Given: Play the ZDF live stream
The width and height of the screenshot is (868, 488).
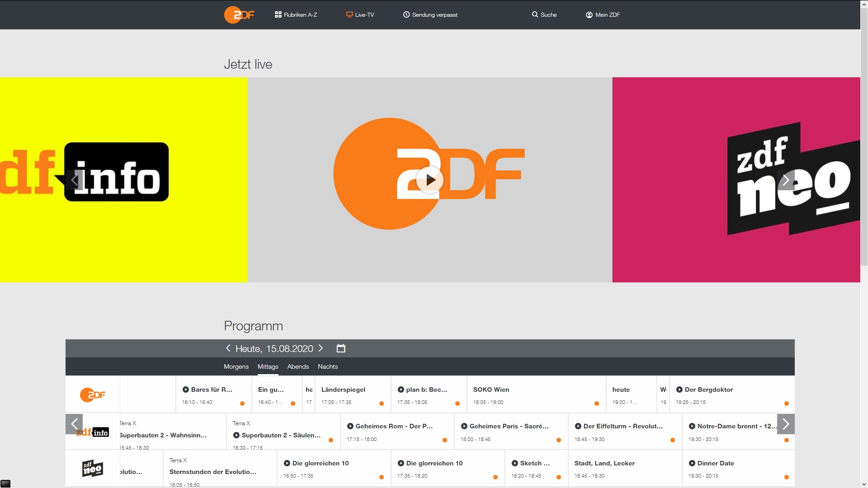Looking at the screenshot, I should (x=429, y=180).
